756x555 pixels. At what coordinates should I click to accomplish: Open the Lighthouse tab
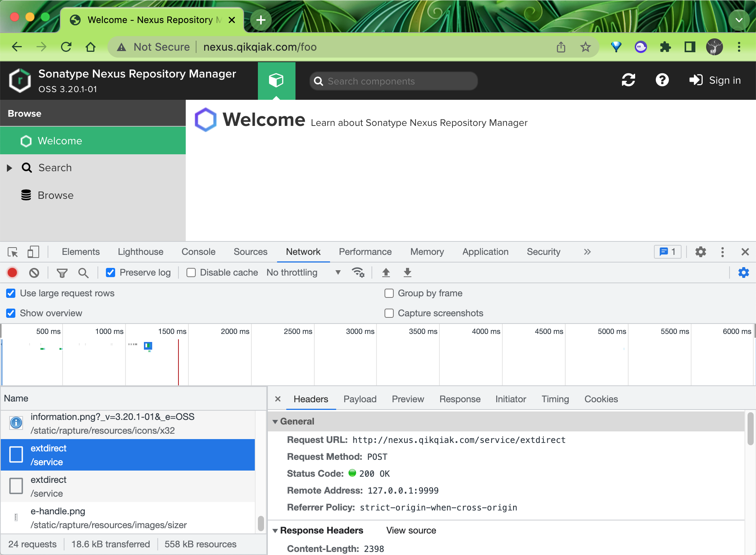140,252
